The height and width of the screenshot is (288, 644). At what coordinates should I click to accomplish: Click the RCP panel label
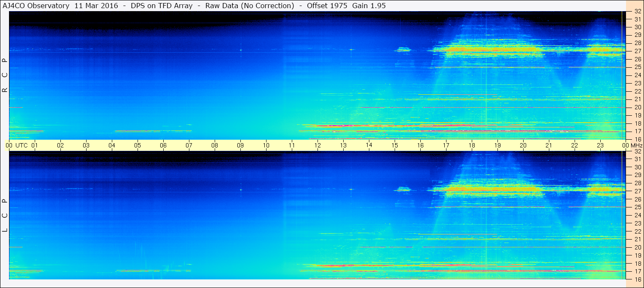[5, 75]
